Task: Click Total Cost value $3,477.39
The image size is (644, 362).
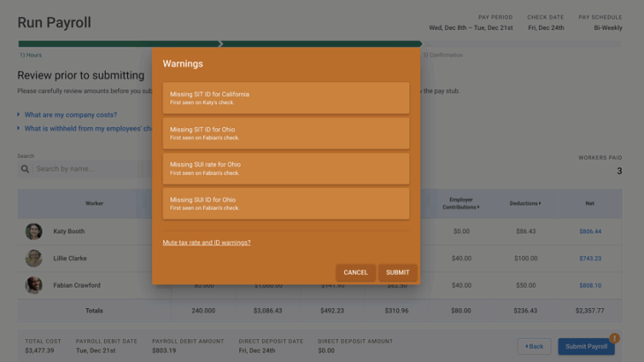Action: [40, 351]
